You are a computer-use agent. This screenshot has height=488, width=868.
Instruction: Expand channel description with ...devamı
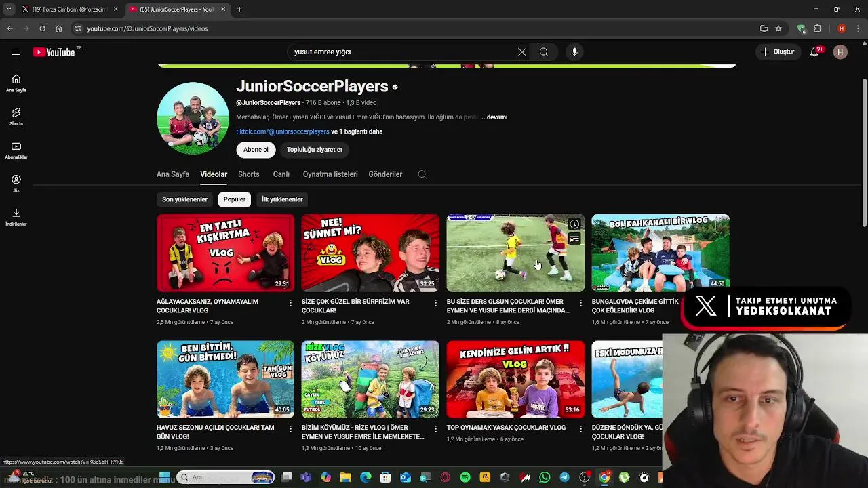click(x=494, y=117)
